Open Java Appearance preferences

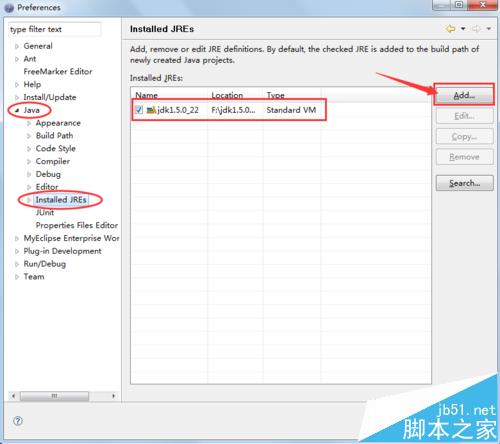pyautogui.click(x=58, y=123)
